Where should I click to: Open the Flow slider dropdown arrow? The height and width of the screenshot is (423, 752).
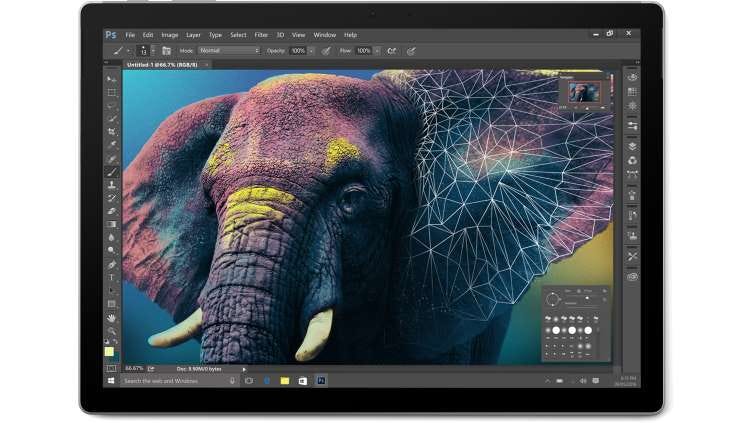pyautogui.click(x=377, y=51)
